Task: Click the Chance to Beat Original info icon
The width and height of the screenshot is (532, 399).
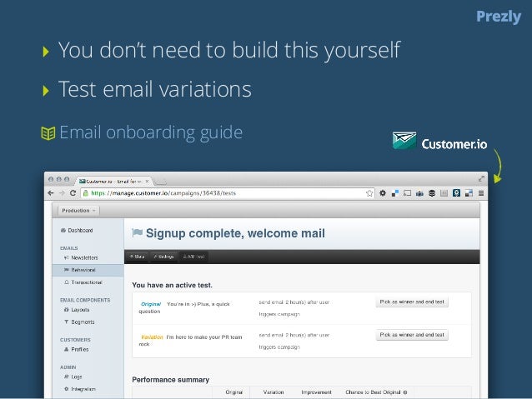Action: [404, 392]
